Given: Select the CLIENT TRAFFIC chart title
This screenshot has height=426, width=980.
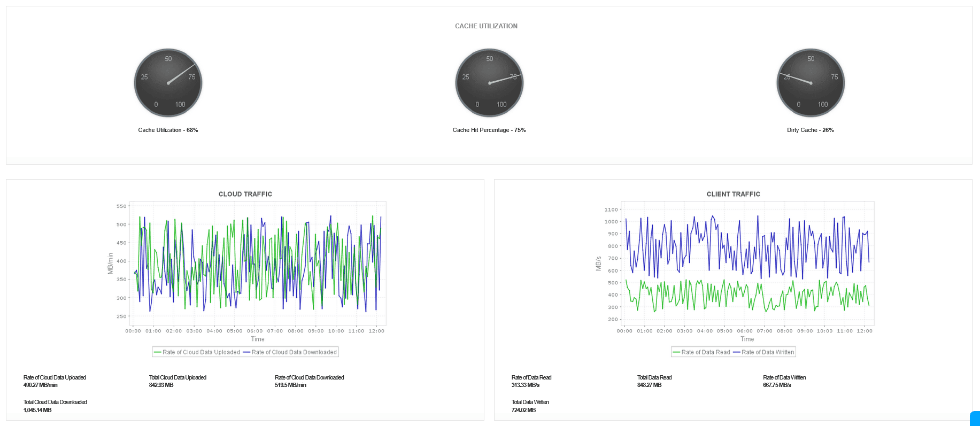Looking at the screenshot, I should pyautogui.click(x=734, y=194).
